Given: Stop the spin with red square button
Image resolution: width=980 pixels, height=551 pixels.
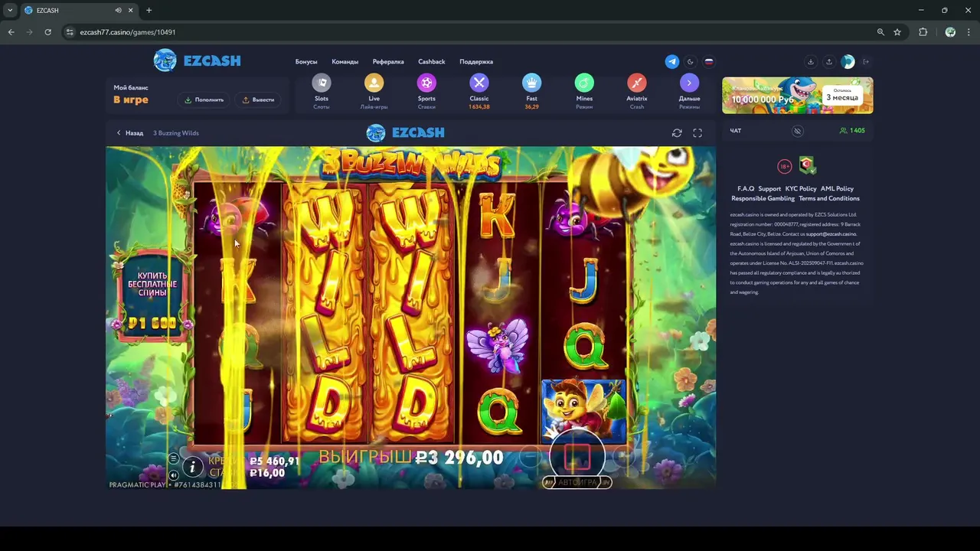Looking at the screenshot, I should point(577,457).
